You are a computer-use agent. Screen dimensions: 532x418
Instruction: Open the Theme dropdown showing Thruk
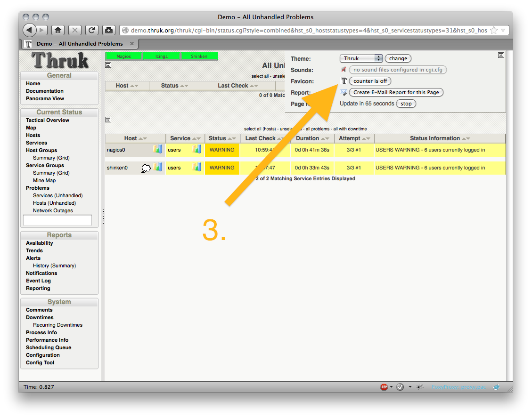click(361, 58)
